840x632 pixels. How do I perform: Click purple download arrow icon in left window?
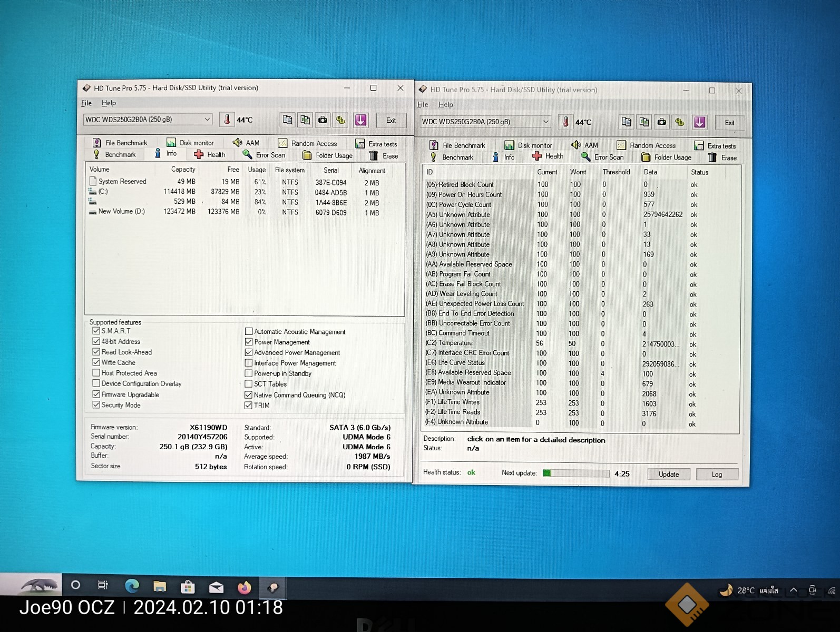[360, 120]
